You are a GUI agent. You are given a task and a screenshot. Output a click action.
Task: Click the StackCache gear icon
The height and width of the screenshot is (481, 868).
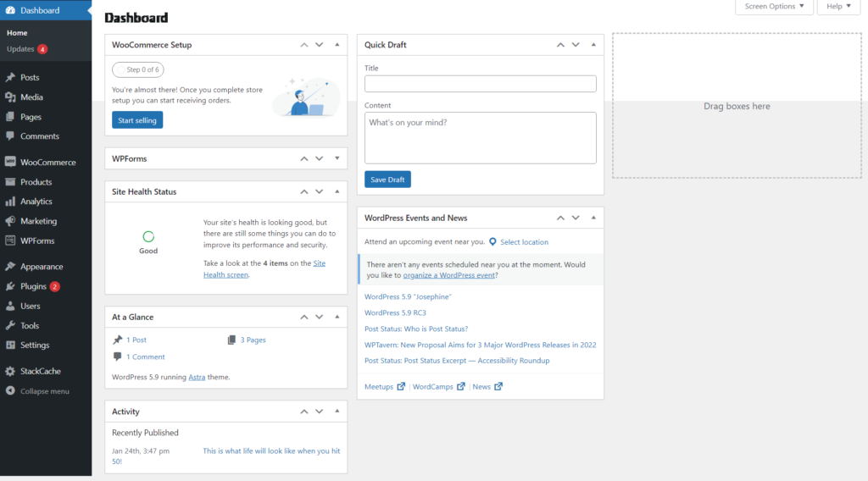coord(10,371)
